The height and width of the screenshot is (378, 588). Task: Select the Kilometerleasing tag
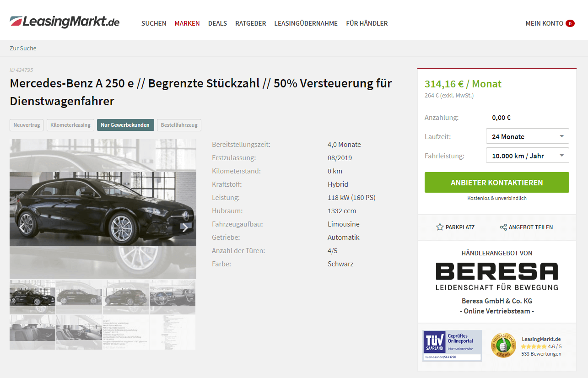tap(70, 125)
